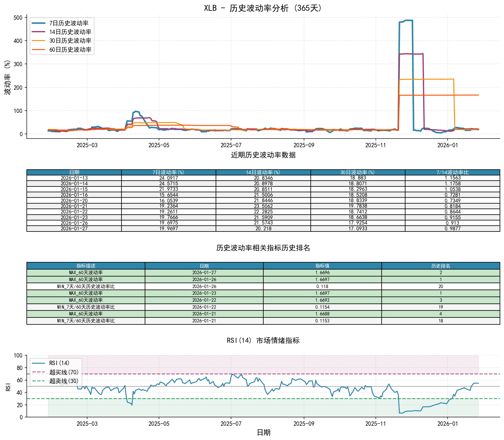The width and height of the screenshot is (504, 440).
Task: Select the 60日历史波动率 legend entry
Action: click(70, 50)
